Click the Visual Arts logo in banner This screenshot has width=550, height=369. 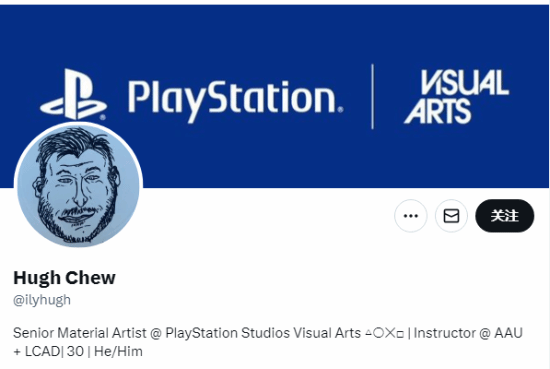(456, 97)
